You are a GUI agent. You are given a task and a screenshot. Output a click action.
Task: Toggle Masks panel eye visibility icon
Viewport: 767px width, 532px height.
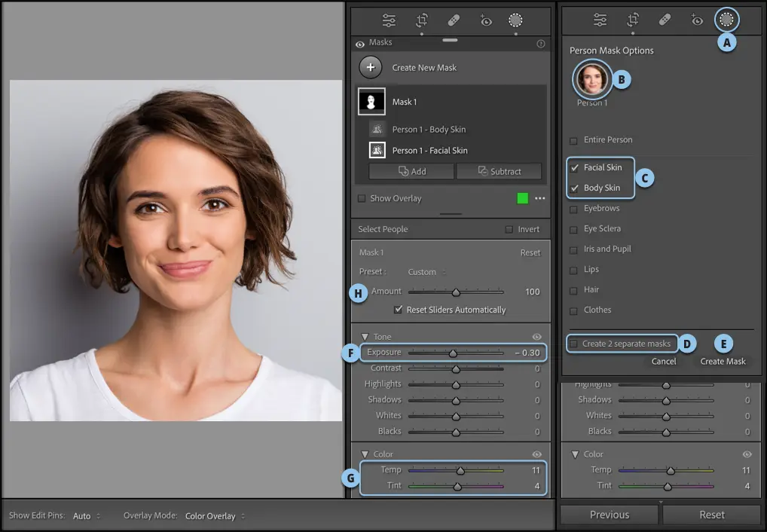point(360,44)
